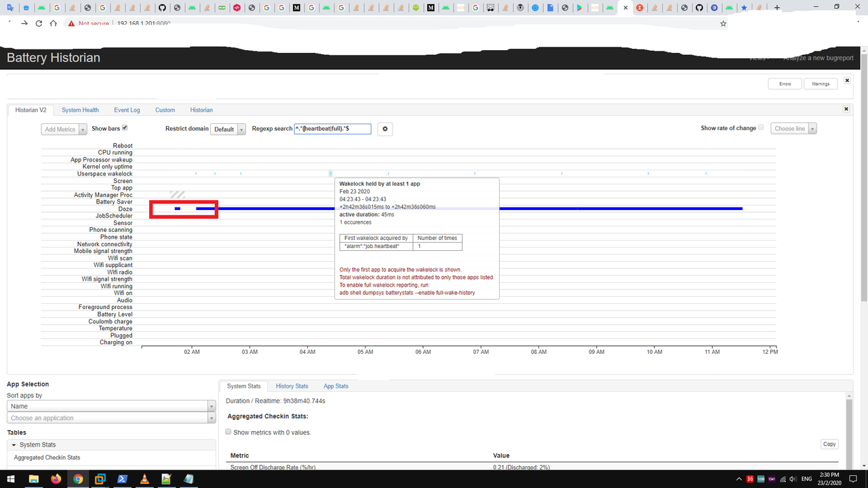Close the active browser tab
868x488 pixels.
coord(625,7)
